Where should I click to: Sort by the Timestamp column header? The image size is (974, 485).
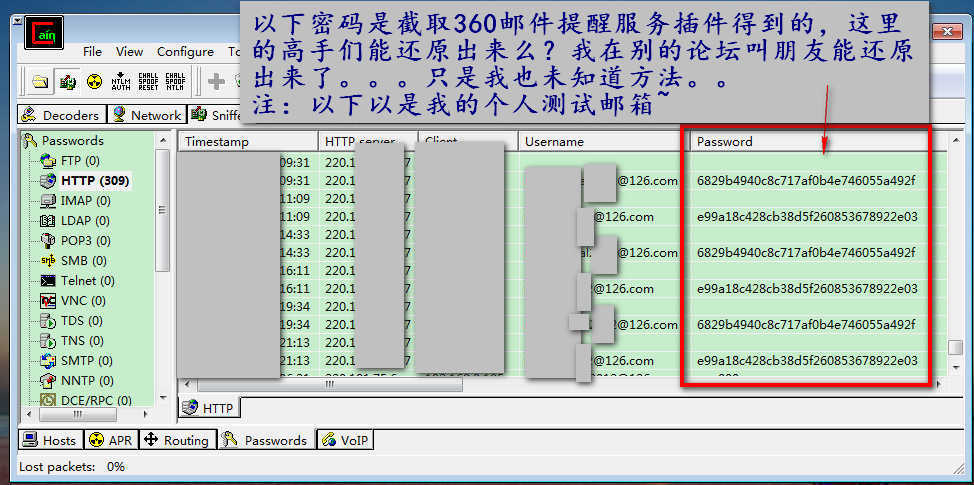click(x=248, y=142)
